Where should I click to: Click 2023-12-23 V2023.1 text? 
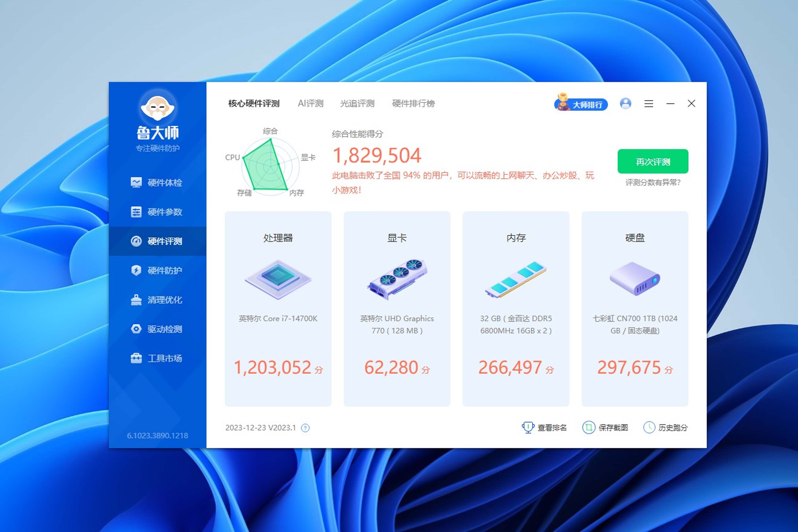coord(260,428)
